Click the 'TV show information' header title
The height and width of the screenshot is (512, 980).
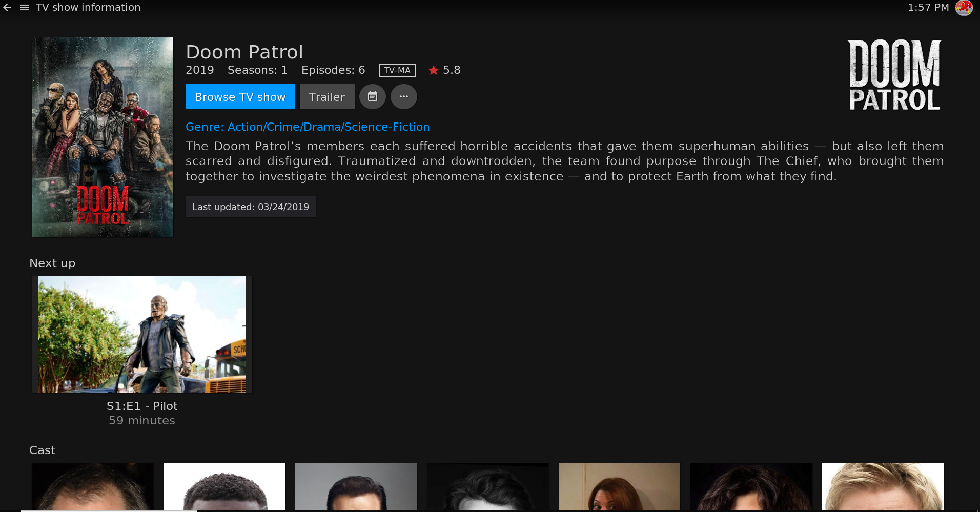(x=88, y=7)
